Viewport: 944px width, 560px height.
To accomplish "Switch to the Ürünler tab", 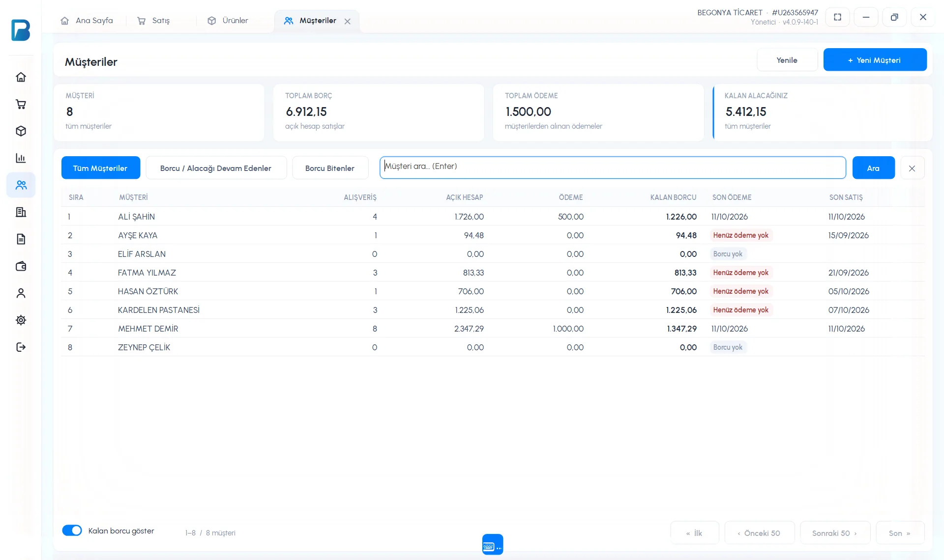I will [x=228, y=21].
